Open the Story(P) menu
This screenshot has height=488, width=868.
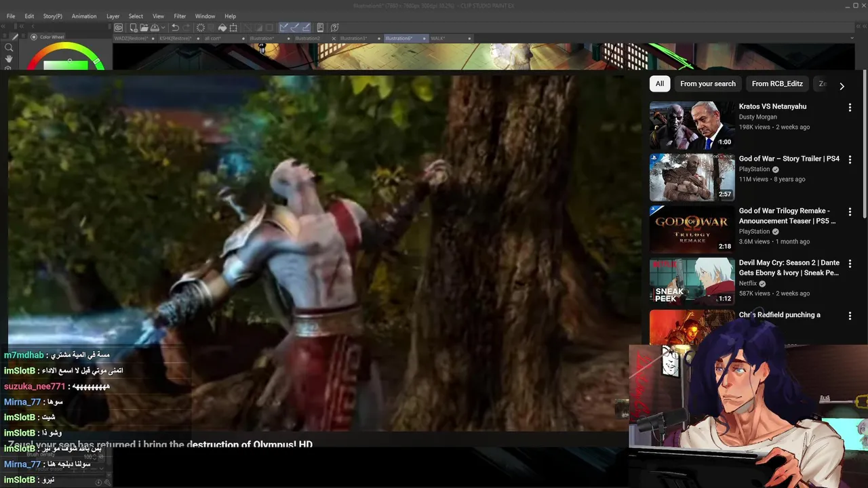[52, 16]
